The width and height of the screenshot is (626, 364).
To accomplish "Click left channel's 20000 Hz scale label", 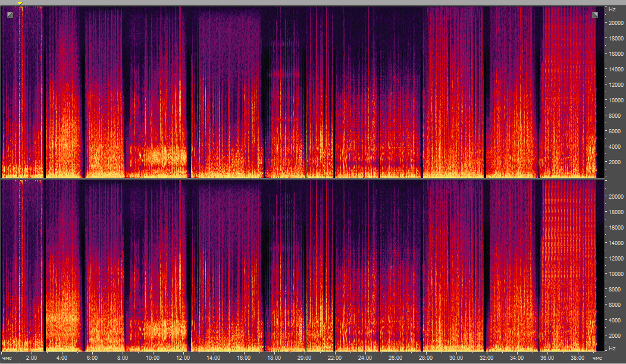I will [x=616, y=23].
